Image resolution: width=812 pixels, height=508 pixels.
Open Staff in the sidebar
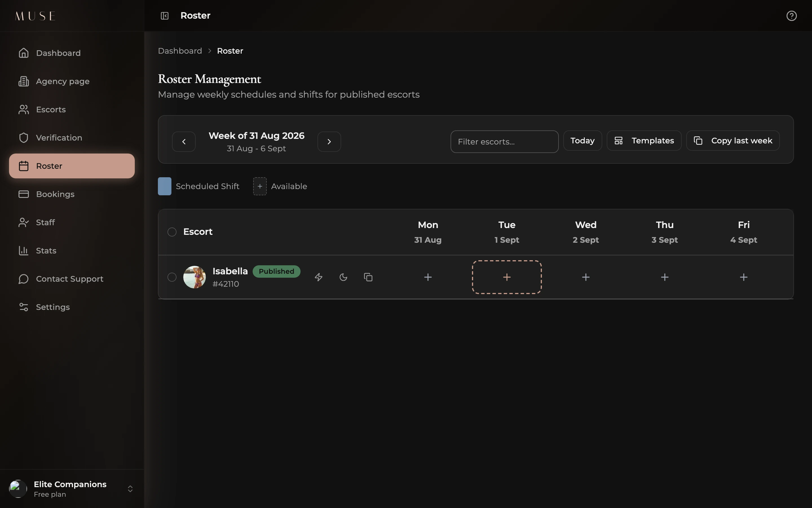(72, 222)
